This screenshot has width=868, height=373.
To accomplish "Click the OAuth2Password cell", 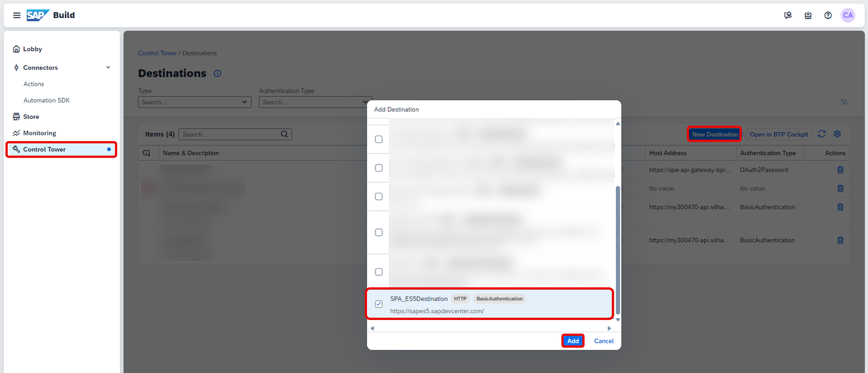I will click(x=764, y=170).
